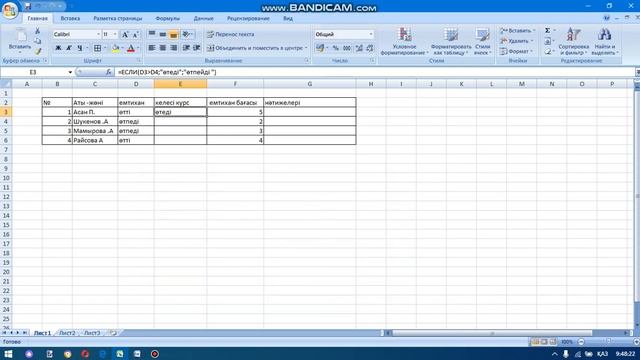Open Стили ячеек cell styles gallery
Viewport: 640px width, 360px height.
(x=482, y=41)
